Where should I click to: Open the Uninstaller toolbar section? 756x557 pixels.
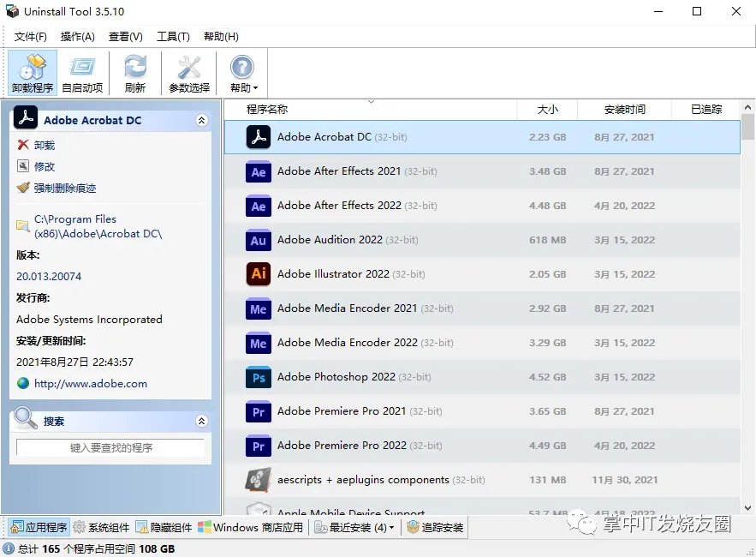(x=33, y=73)
